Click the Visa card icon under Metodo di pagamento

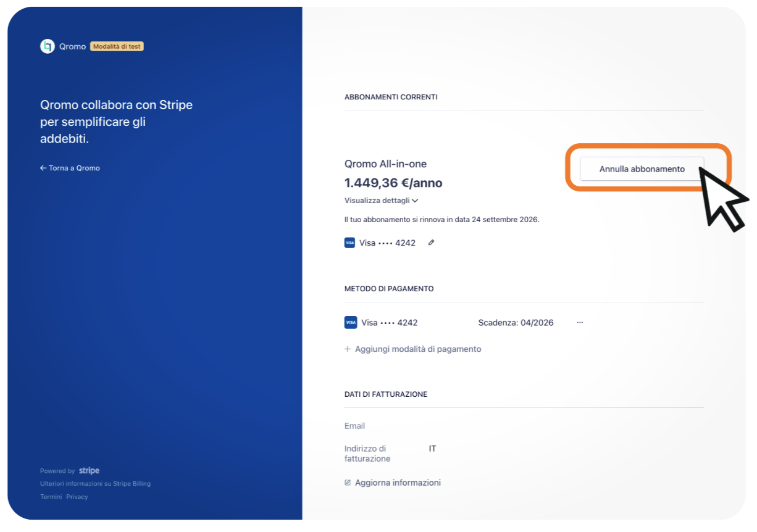[x=351, y=322]
